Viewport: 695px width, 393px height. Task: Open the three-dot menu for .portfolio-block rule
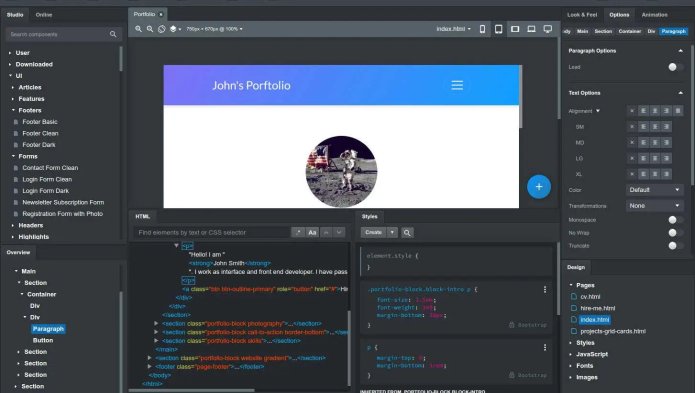545,289
